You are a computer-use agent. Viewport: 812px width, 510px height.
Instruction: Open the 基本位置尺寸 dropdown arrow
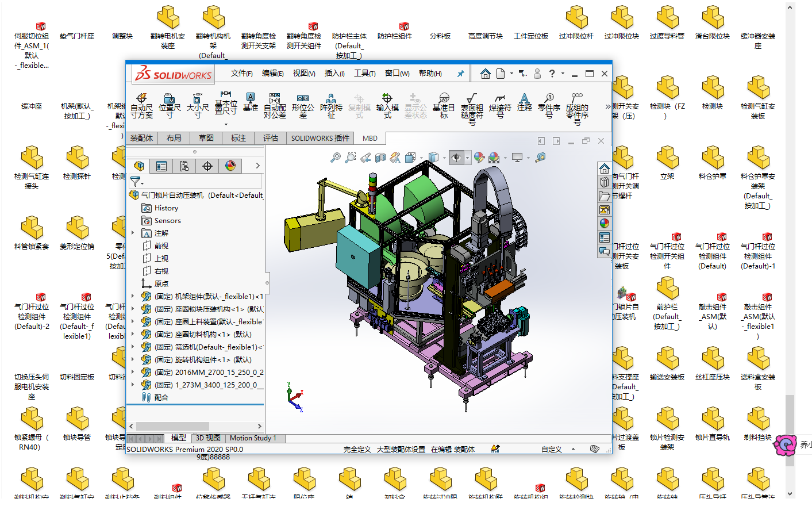click(x=226, y=124)
